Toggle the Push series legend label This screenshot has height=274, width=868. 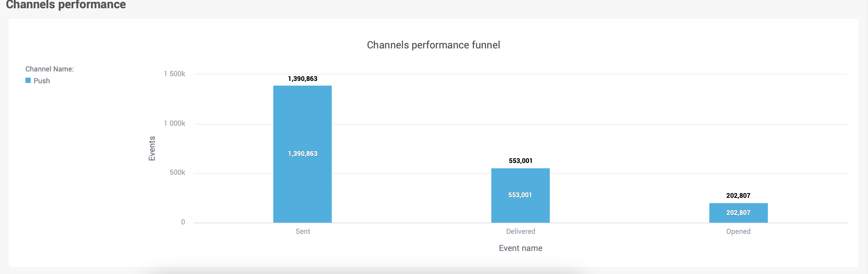coord(42,81)
